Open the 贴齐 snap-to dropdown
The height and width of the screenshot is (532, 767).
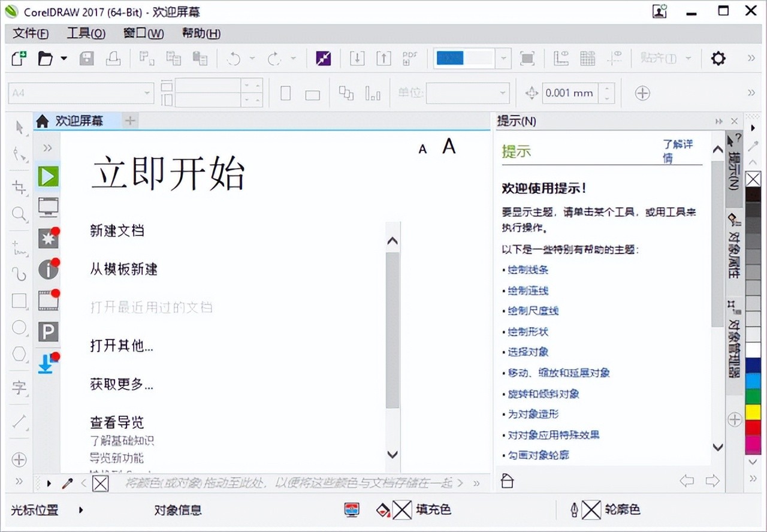click(689, 59)
